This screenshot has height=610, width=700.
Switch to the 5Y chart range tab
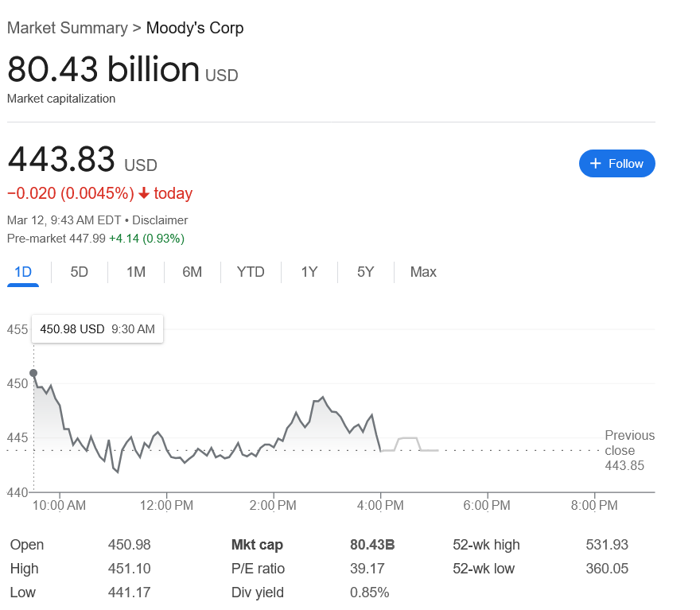coord(365,272)
